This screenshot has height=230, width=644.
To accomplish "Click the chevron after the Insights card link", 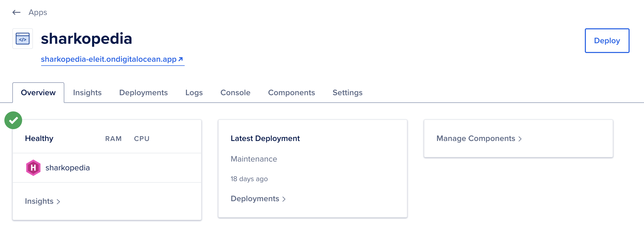I will [x=58, y=202].
